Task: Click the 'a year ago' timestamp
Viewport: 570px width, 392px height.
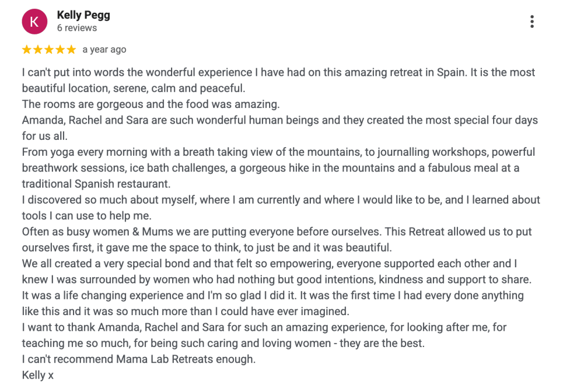Action: click(x=104, y=50)
